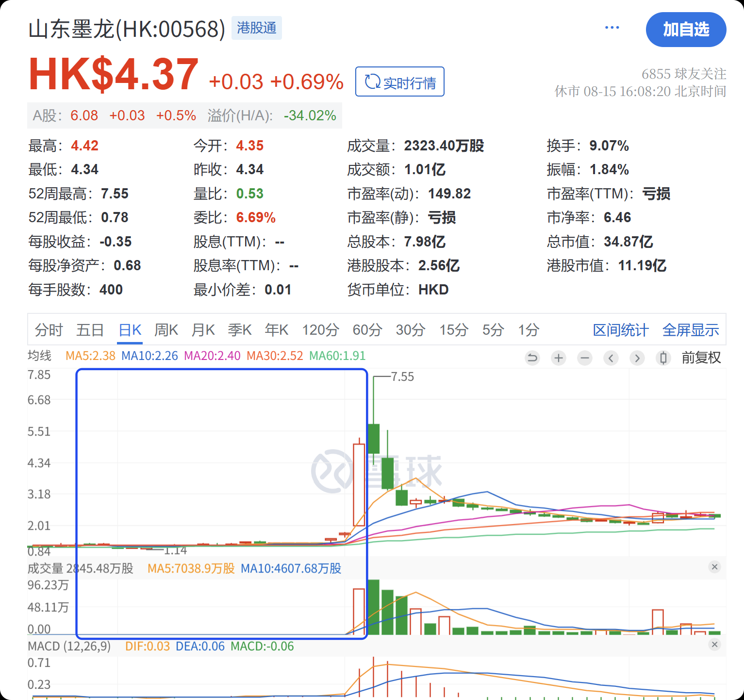Click the 总市值 value 34.87亿
This screenshot has width=744, height=700.
(628, 242)
